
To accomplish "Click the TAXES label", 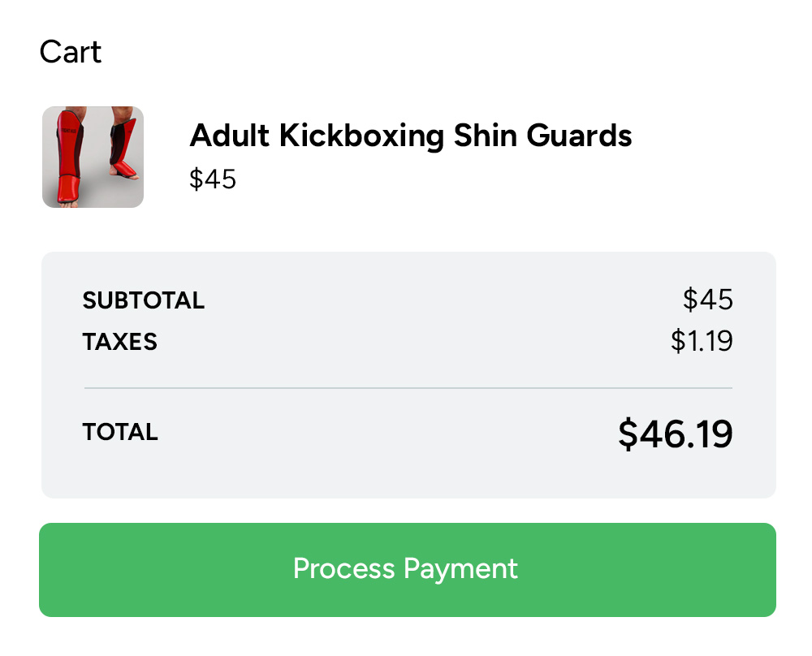I will (x=120, y=342).
